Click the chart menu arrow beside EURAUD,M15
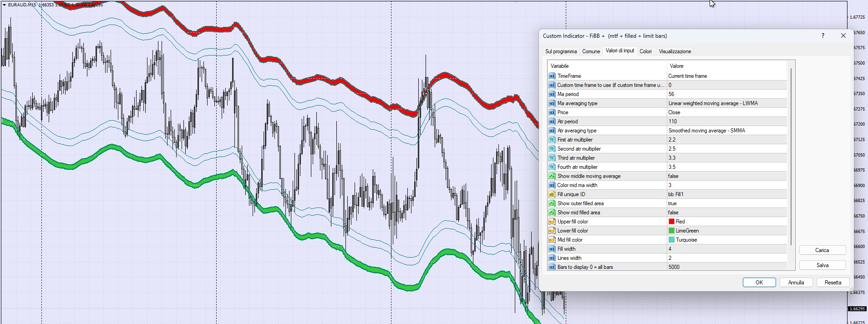The image size is (868, 324). [4, 5]
